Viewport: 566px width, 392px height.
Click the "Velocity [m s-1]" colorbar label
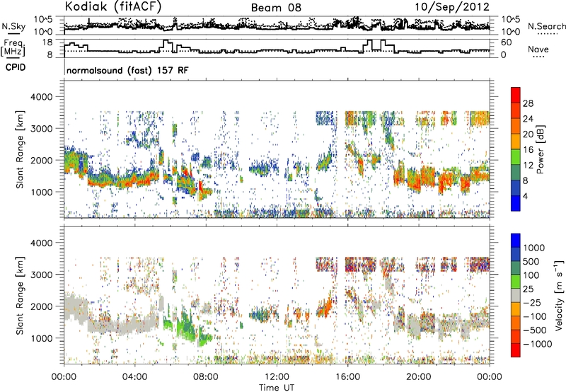tap(559, 295)
